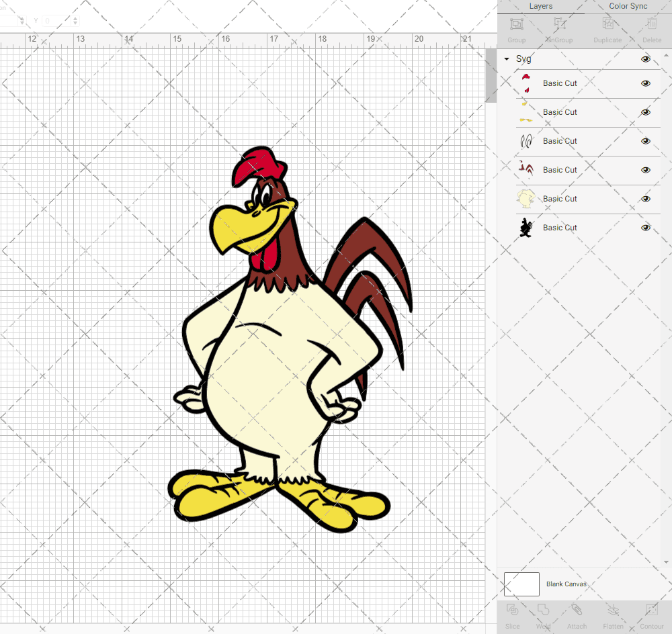Click the UnGroup icon
The image size is (672, 634).
click(x=559, y=24)
